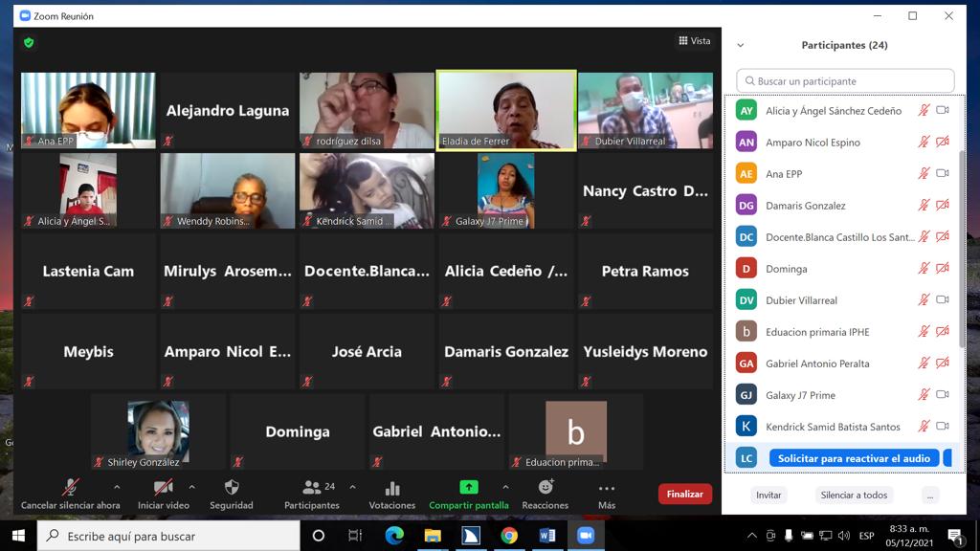Click camera icon for Alicia y Ángel Sánchez Cedeño
This screenshot has height=551, width=980.
943,111
